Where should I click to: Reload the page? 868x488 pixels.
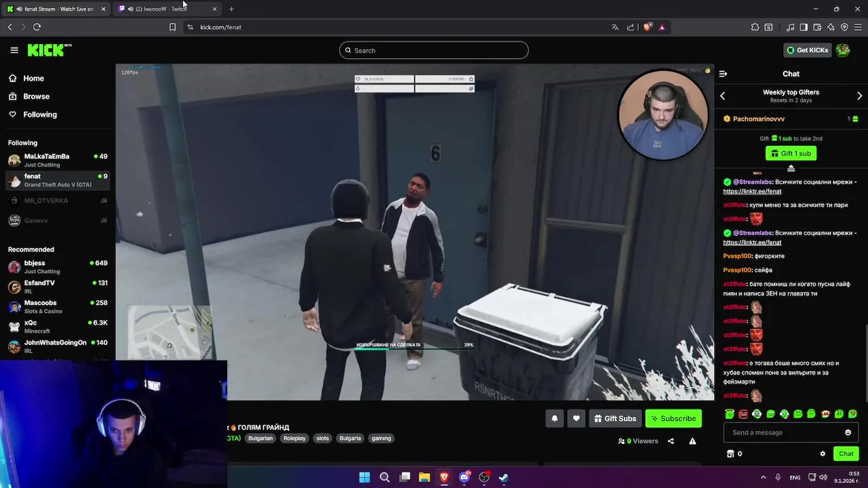37,27
